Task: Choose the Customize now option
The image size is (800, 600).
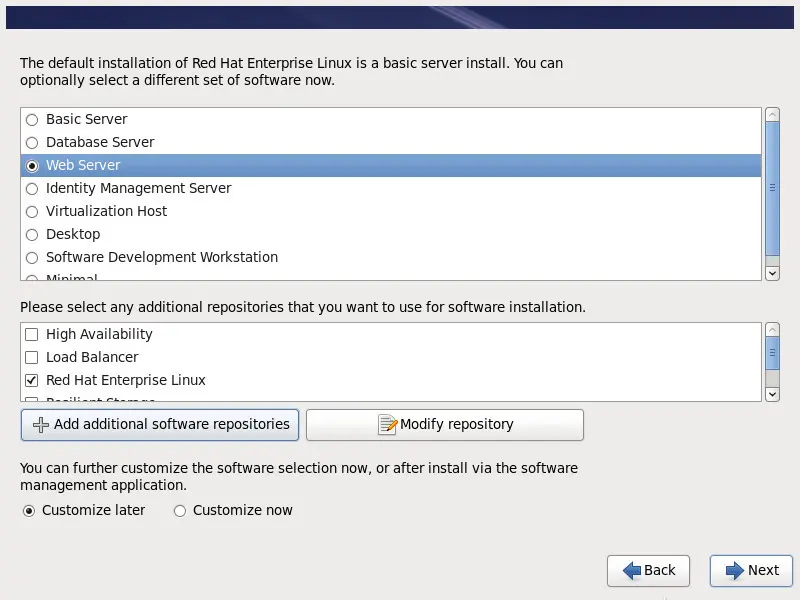Action: (180, 511)
